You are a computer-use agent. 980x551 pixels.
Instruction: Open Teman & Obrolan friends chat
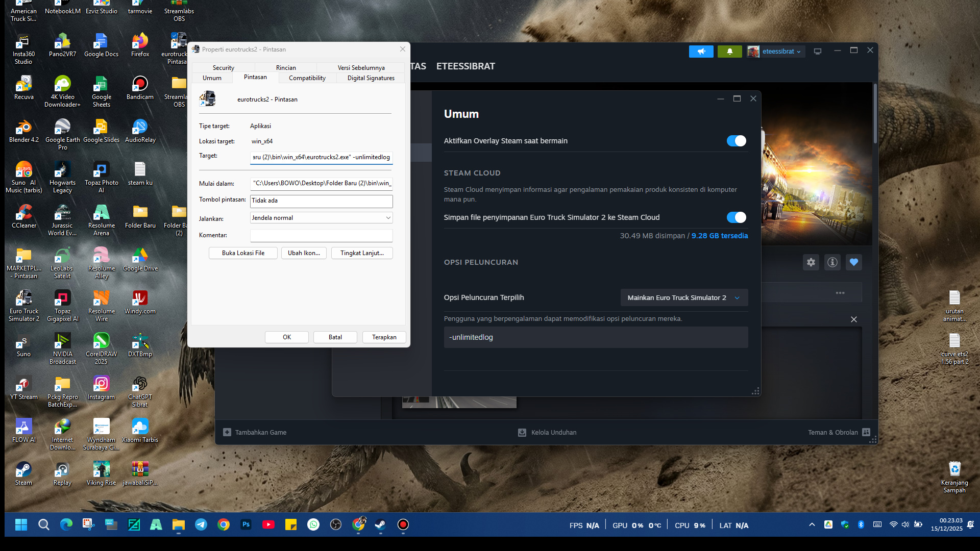pos(839,433)
